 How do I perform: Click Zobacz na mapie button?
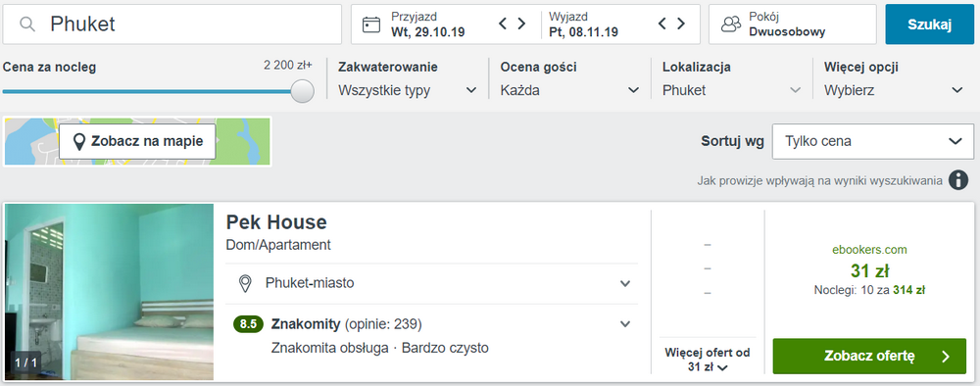(x=137, y=141)
